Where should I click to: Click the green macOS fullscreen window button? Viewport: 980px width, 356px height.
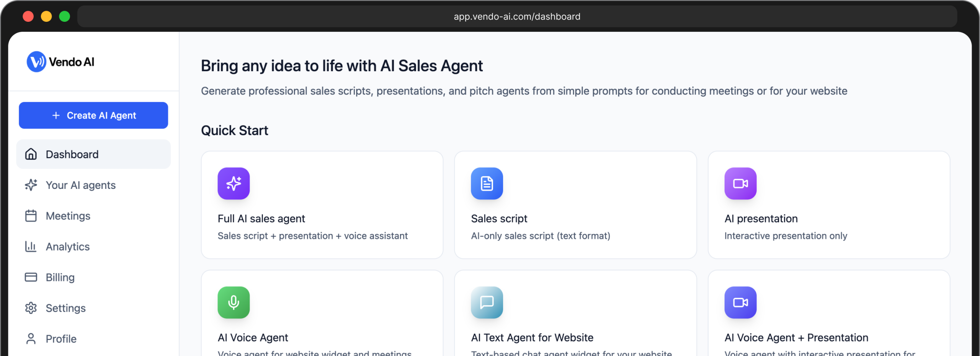(x=65, y=16)
